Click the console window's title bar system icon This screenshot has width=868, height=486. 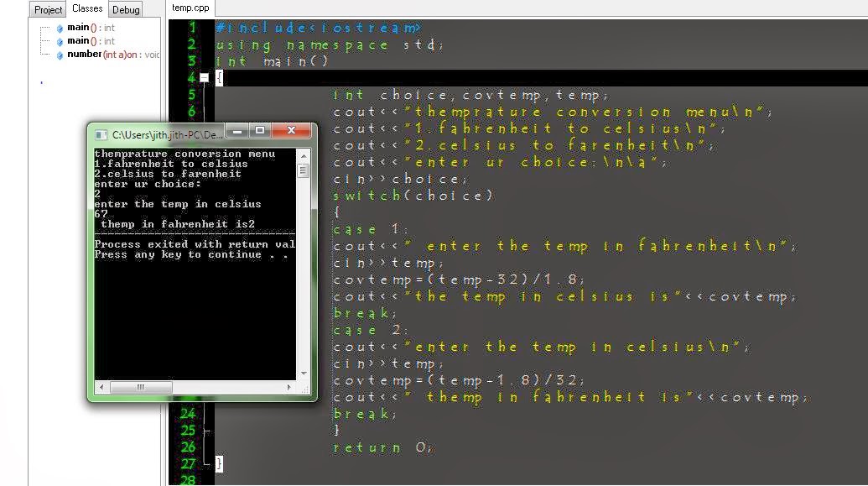tap(102, 133)
